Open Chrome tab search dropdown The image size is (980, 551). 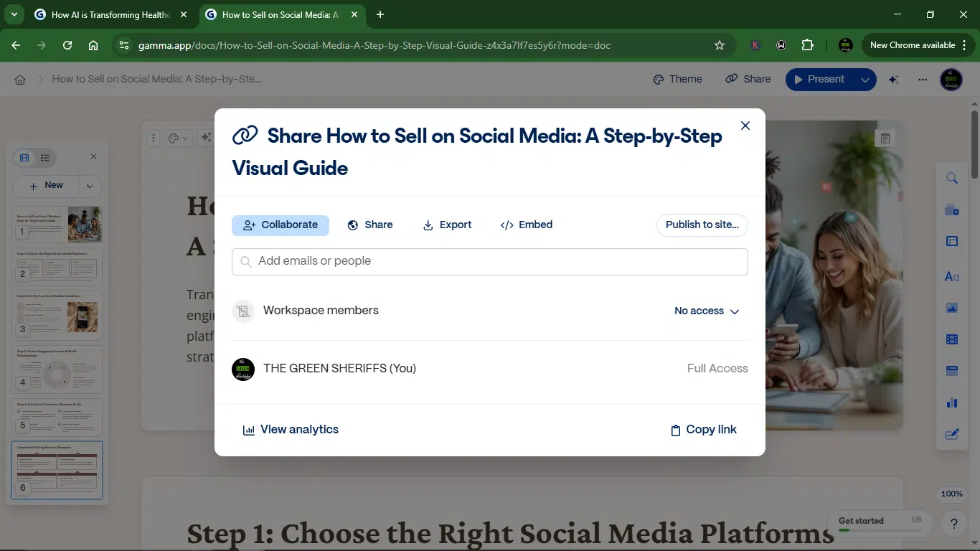click(x=14, y=14)
